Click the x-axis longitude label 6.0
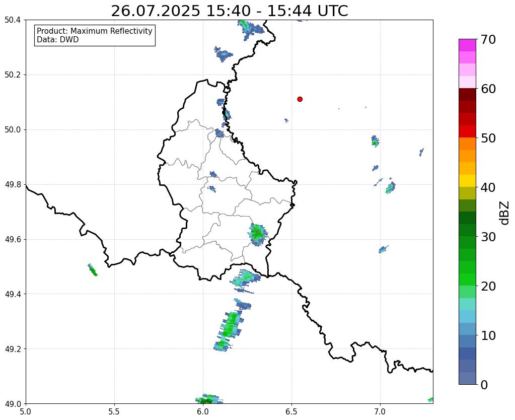Image resolution: width=515 pixels, height=420 pixels. pyautogui.click(x=203, y=411)
